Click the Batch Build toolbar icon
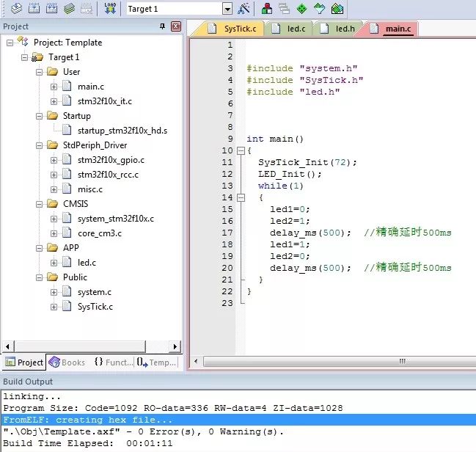 pos(69,9)
